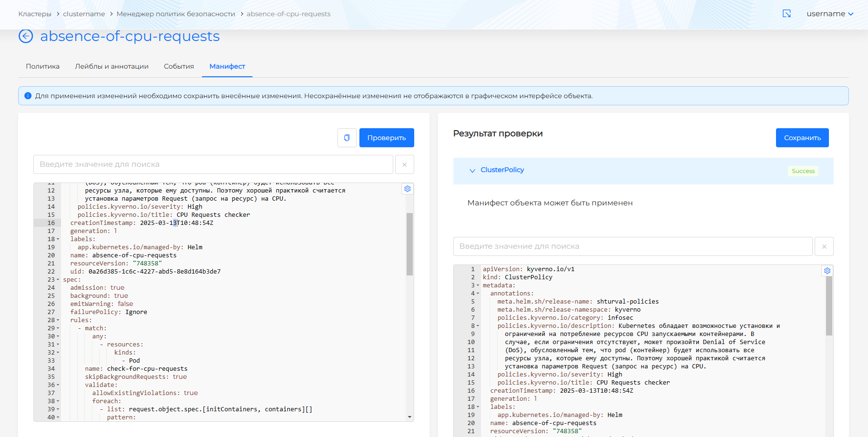Click the info icon in notice banner
Image resolution: width=868 pixels, height=437 pixels.
(28, 96)
